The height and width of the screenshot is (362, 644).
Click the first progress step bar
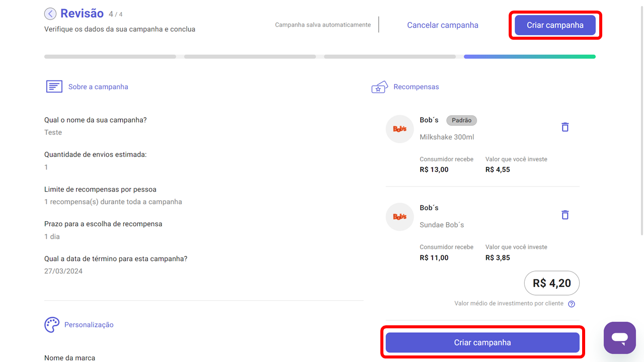tap(110, 57)
